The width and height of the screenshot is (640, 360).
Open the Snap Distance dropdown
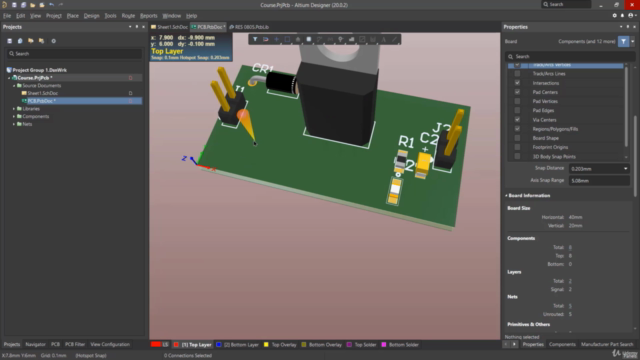click(x=625, y=169)
